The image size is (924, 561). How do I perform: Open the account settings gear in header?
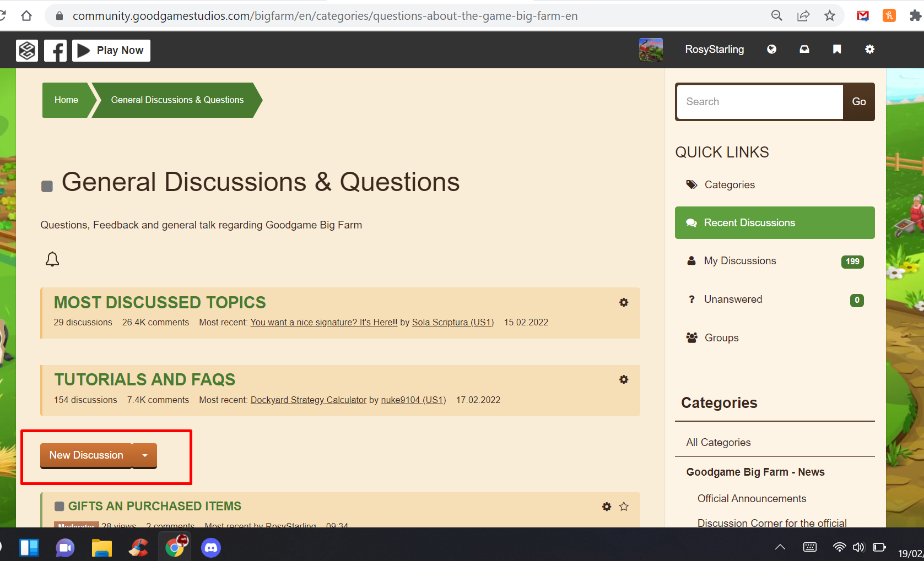pyautogui.click(x=869, y=50)
